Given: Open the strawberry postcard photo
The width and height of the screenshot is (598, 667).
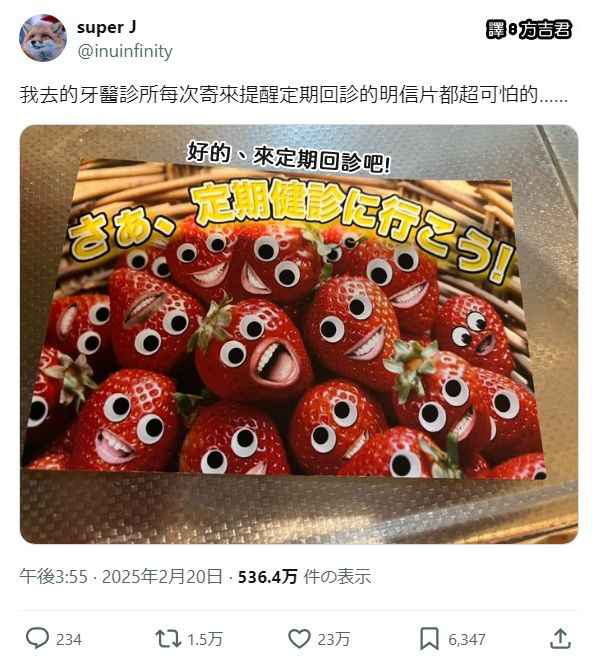Looking at the screenshot, I should click(299, 334).
